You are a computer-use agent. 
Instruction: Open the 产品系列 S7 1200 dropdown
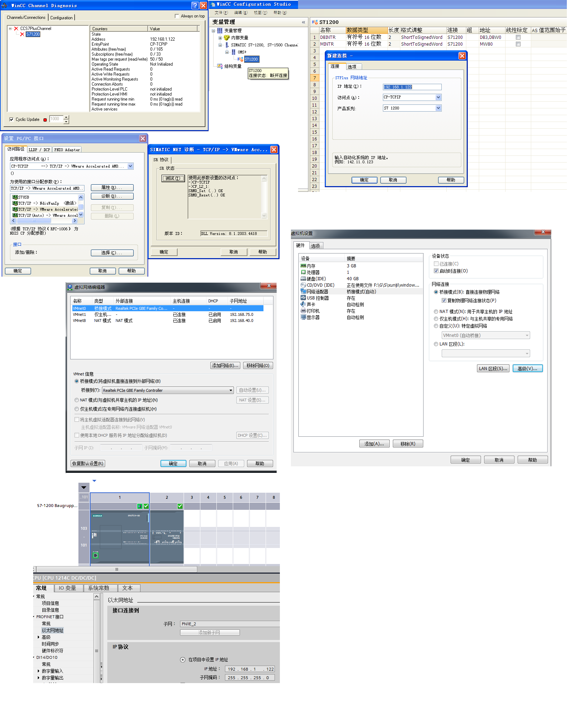tap(438, 108)
